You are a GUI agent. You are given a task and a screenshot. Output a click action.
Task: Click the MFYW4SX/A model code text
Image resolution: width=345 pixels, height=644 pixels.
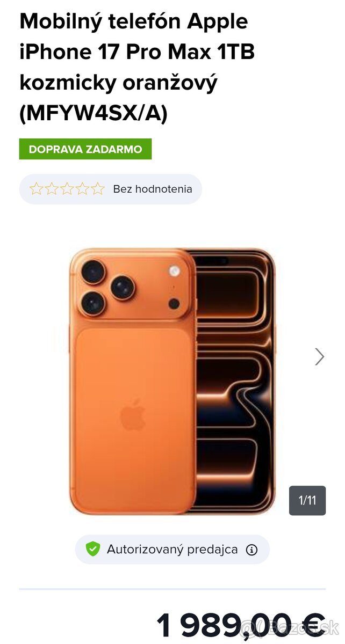(x=94, y=114)
